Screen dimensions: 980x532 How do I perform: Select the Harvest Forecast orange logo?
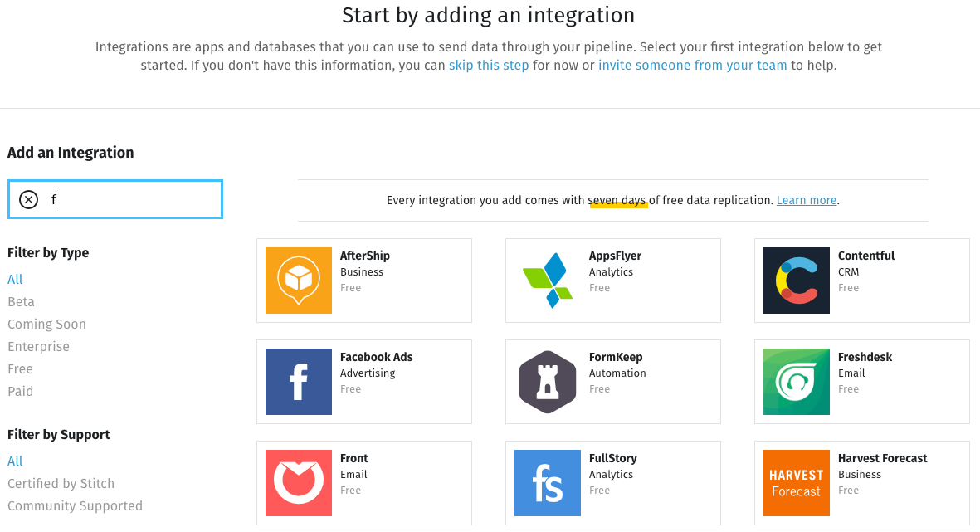click(x=797, y=482)
